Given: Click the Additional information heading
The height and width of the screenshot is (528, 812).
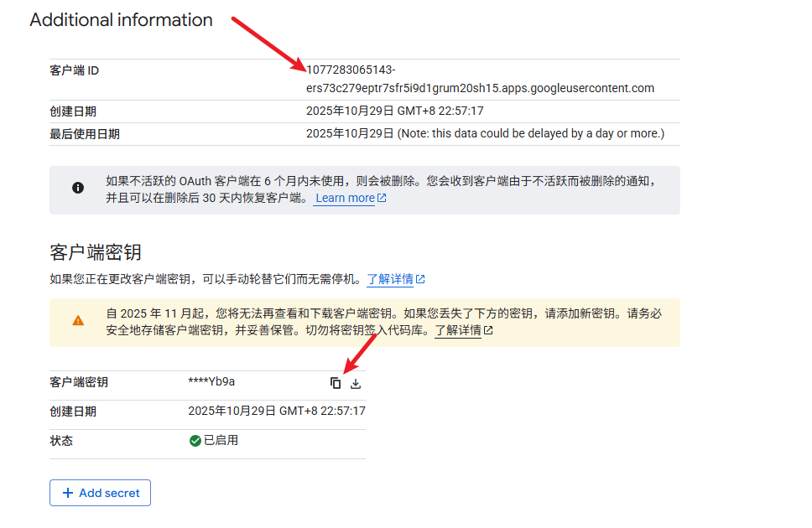Looking at the screenshot, I should coord(121,20).
